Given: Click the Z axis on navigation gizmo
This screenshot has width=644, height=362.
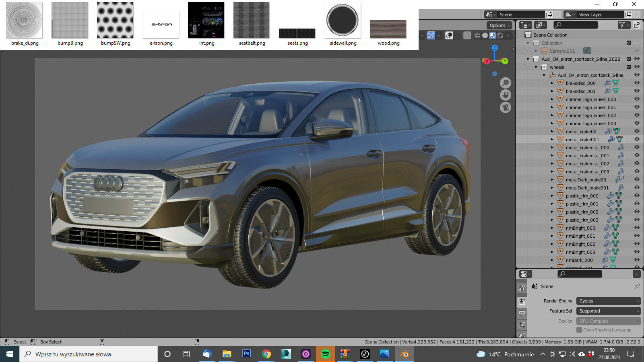Looking at the screenshot, I should (495, 47).
